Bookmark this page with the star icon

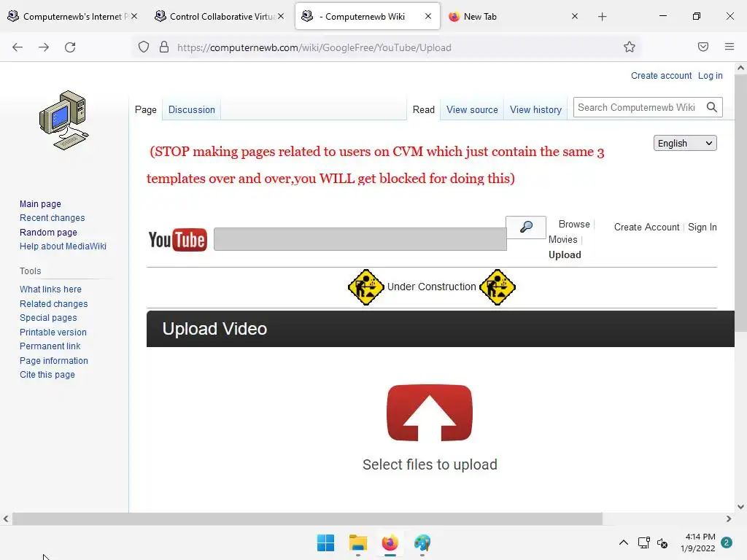point(630,47)
